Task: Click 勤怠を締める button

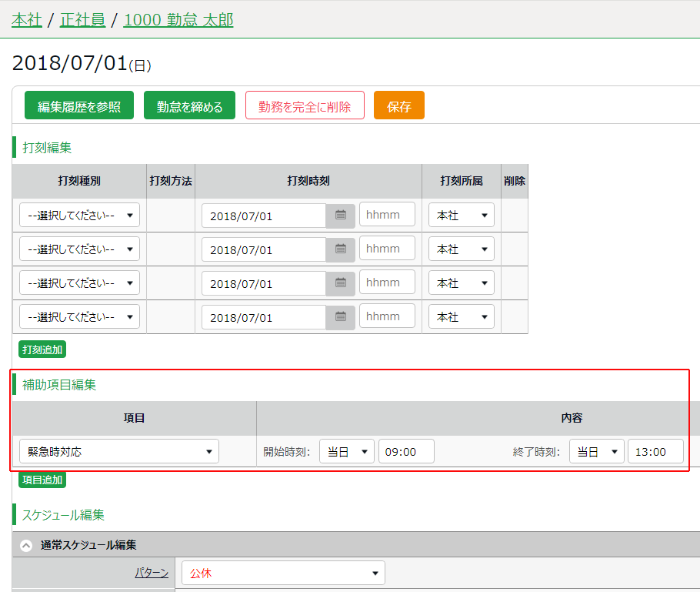Action: coord(189,105)
